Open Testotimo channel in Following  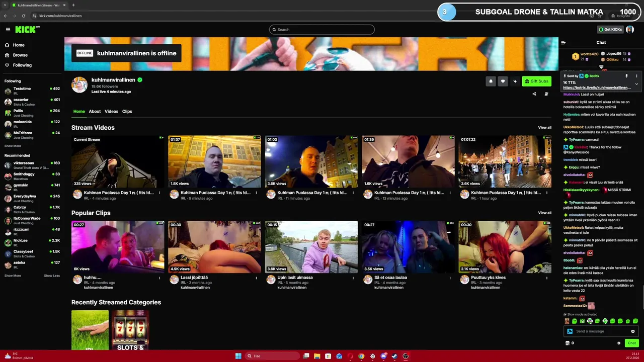[x=32, y=91]
